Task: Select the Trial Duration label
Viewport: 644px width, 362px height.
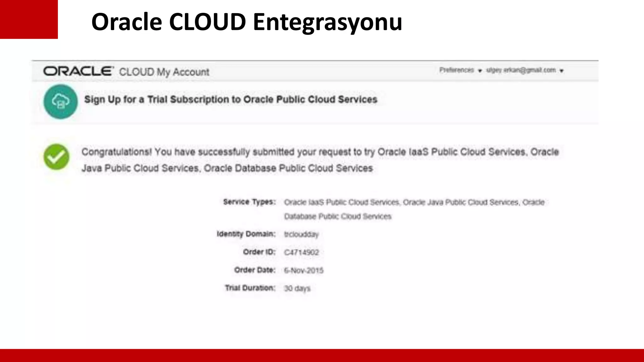Action: pos(250,288)
